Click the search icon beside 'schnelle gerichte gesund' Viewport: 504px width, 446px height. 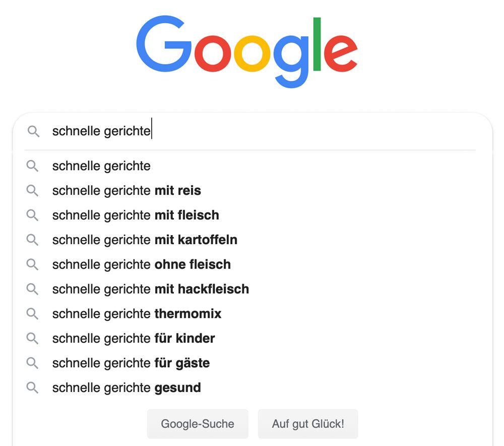click(x=33, y=387)
